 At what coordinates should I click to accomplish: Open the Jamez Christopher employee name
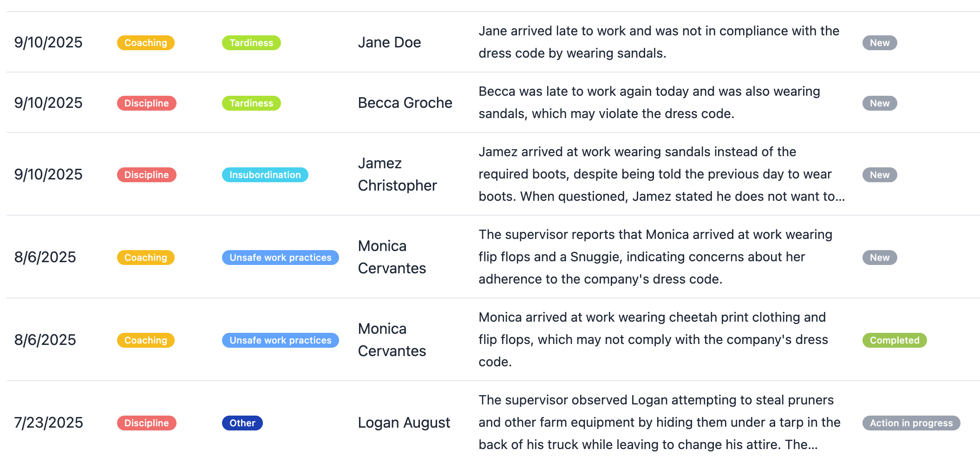pyautogui.click(x=397, y=174)
